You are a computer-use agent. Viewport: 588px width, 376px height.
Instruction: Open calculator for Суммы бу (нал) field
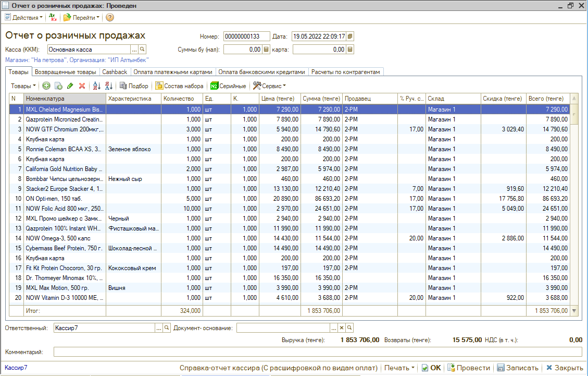[x=266, y=50]
